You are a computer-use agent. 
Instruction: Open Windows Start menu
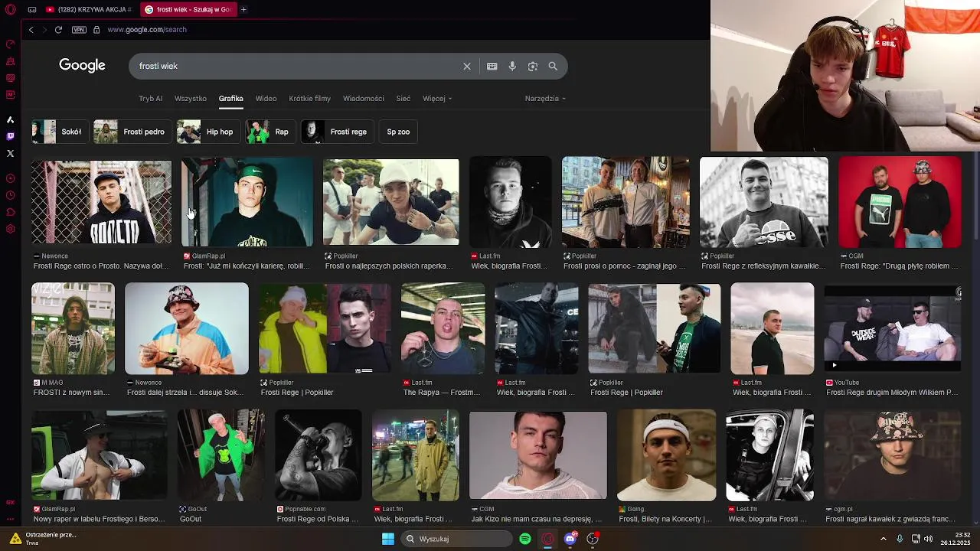(x=388, y=539)
